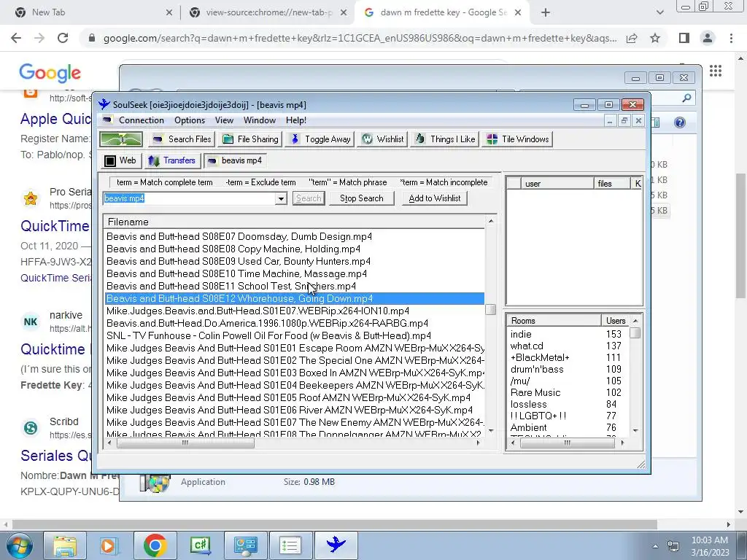This screenshot has height=560, width=747.
Task: Switch to the Transfers tab
Action: click(x=172, y=160)
